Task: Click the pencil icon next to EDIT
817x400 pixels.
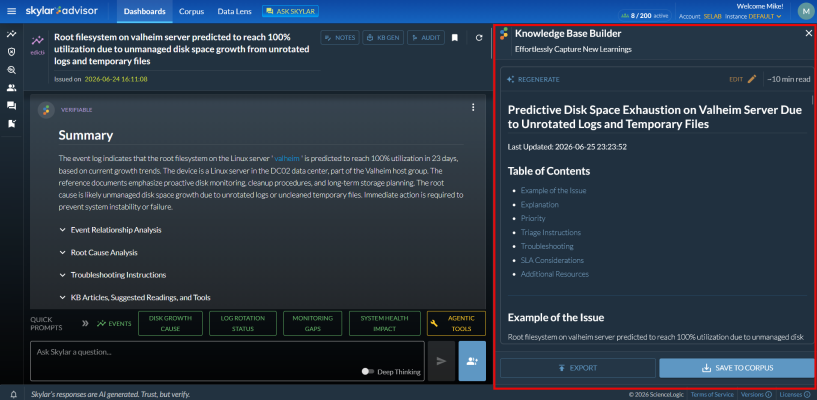Action: click(x=751, y=79)
